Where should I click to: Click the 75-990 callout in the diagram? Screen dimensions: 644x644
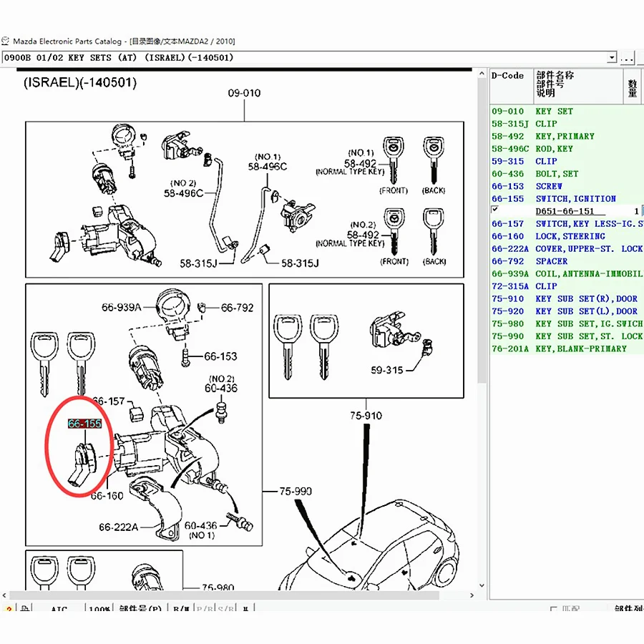click(296, 491)
